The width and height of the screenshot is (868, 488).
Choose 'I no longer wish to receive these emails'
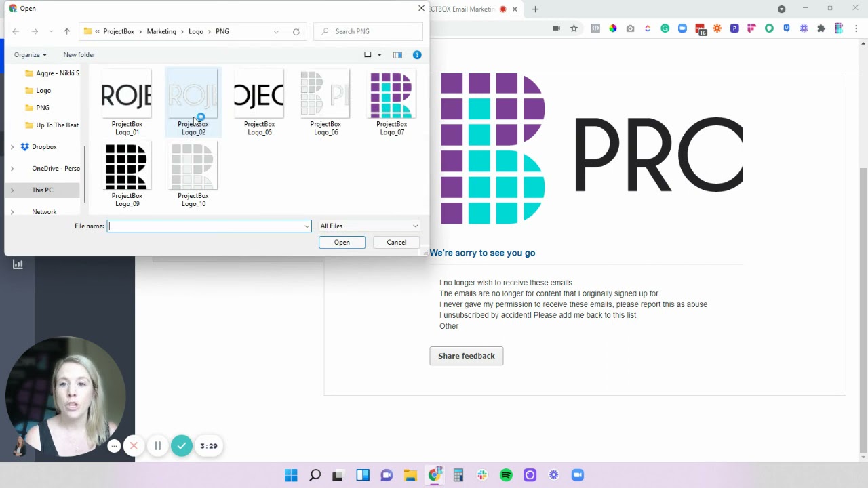point(506,283)
